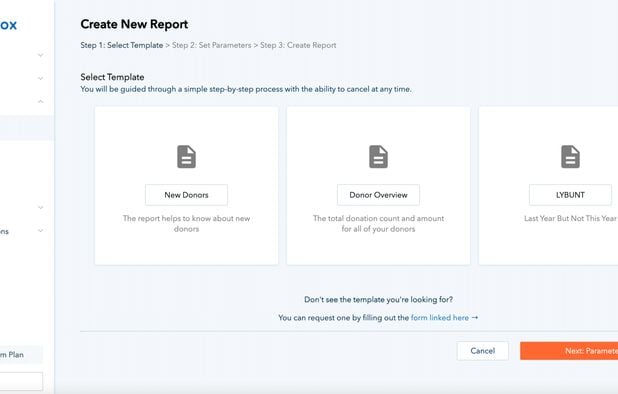Image resolution: width=618 pixels, height=394 pixels.
Task: Click the Donor Overview document icon
Action: coord(378,157)
